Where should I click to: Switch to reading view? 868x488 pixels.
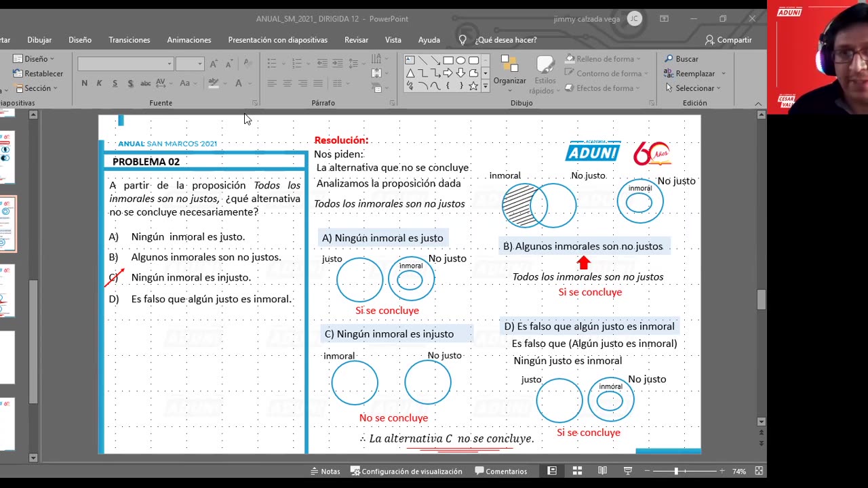[602, 471]
